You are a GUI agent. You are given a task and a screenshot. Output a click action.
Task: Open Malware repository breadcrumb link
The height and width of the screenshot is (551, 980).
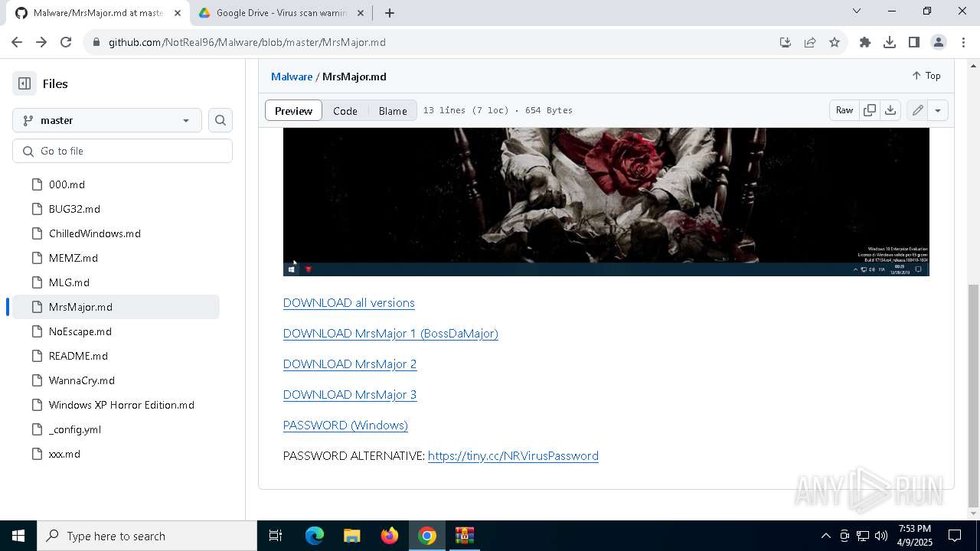coord(292,77)
